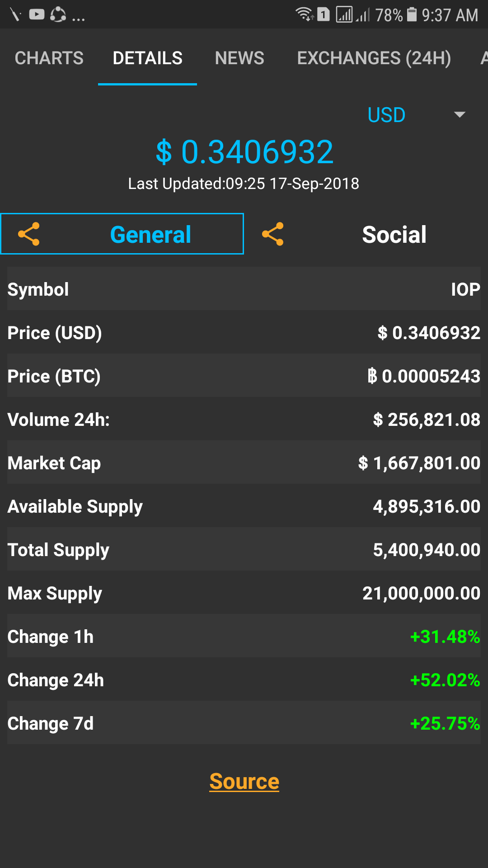Tap the share icon beside General
488x868 pixels.
coord(29,234)
